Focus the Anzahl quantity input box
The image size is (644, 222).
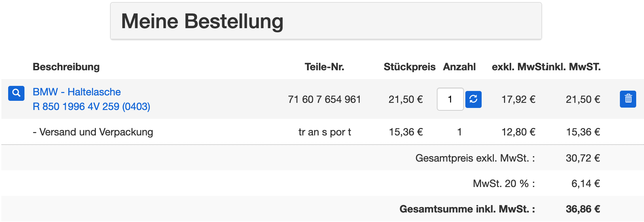tap(450, 99)
